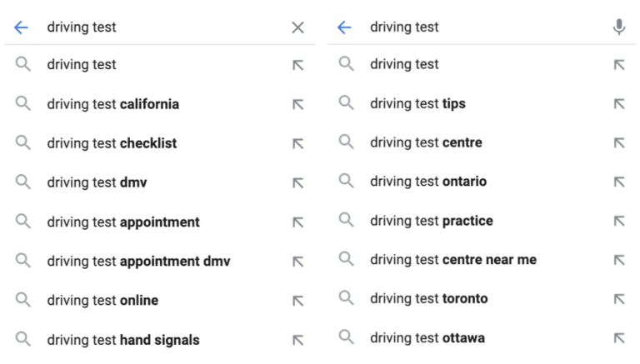Insert 'driving test ottawa' suggestion via arrow icon
Viewport: 640px width, 364px height.
point(618,338)
